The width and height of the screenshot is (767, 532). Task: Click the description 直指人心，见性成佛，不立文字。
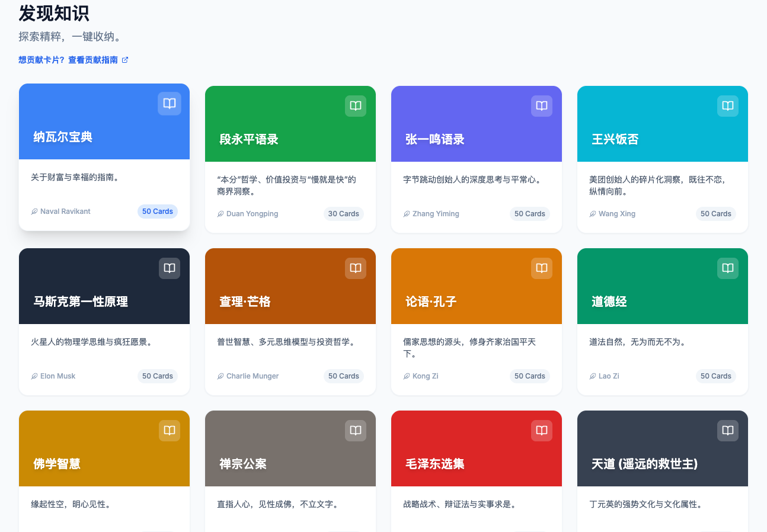click(x=278, y=504)
